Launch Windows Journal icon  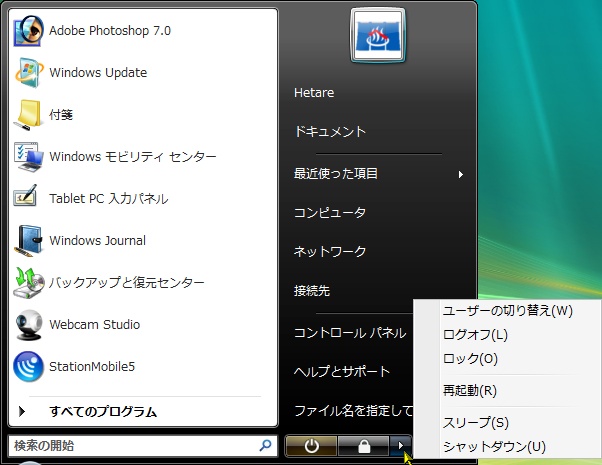(28, 241)
